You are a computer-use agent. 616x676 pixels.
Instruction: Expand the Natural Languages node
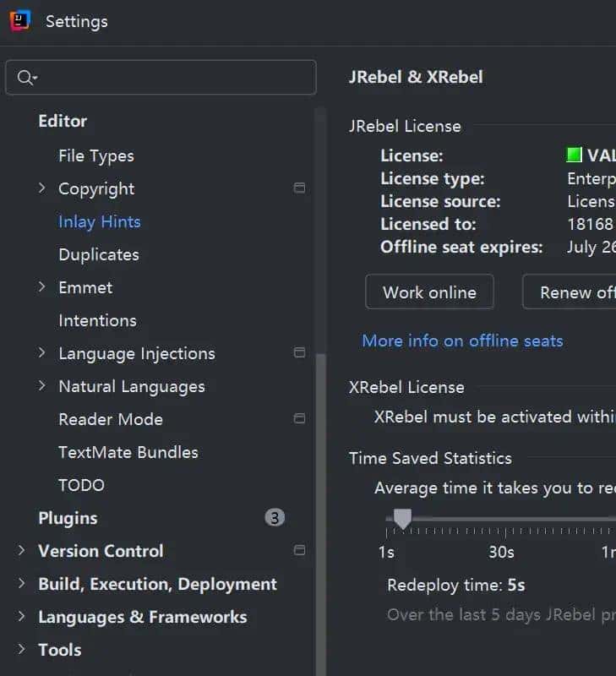pyautogui.click(x=42, y=385)
